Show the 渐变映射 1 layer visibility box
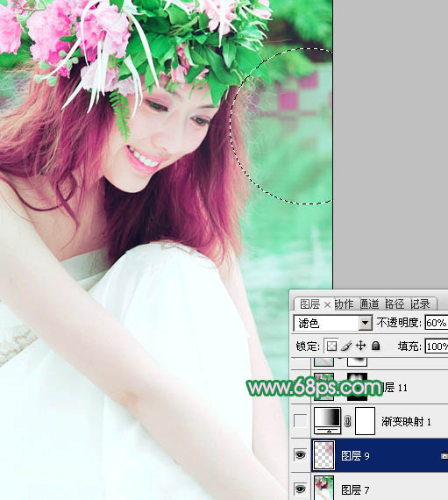Screen dimensions: 448x500 (x=300, y=421)
